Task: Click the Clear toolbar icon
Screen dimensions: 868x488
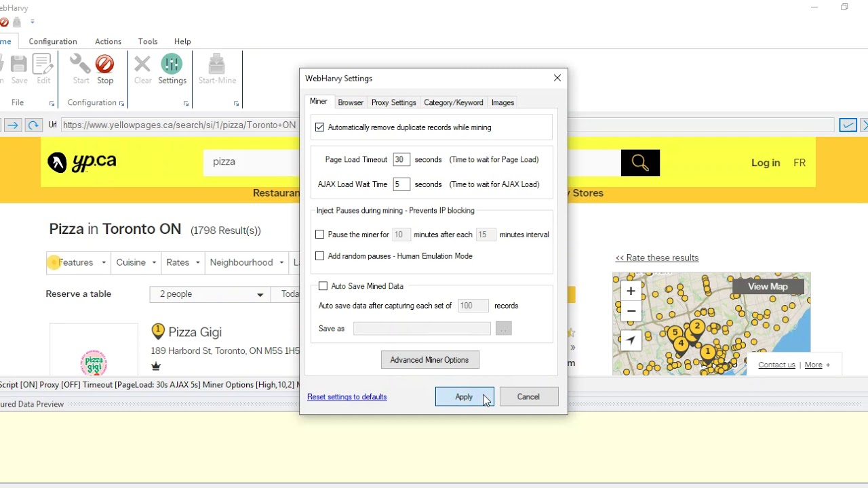Action: pyautogui.click(x=142, y=70)
